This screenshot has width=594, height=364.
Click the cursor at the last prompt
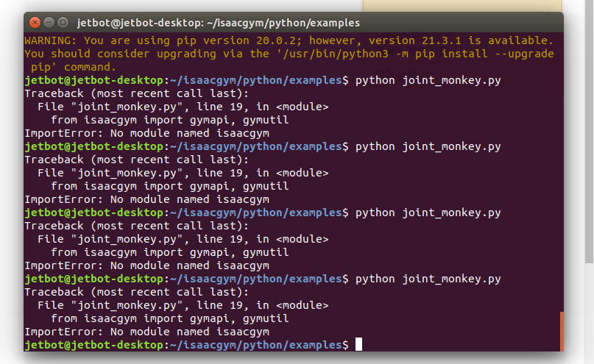pyautogui.click(x=358, y=344)
